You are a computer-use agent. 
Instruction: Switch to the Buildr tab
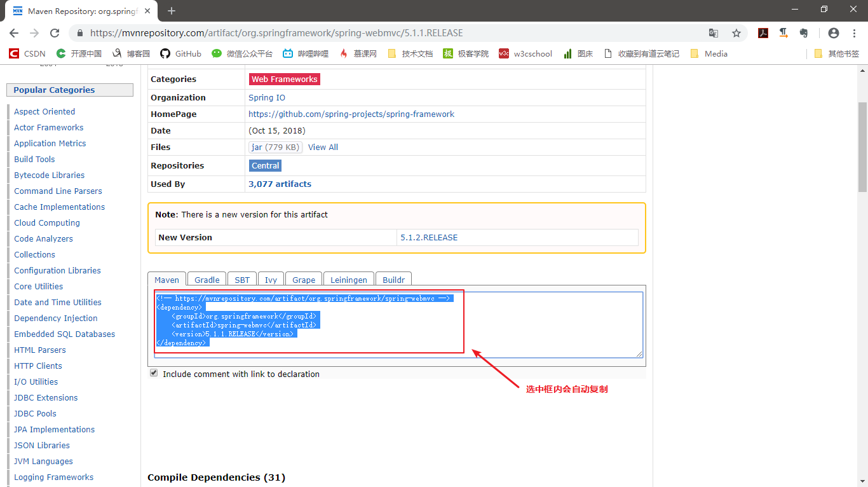(x=394, y=280)
